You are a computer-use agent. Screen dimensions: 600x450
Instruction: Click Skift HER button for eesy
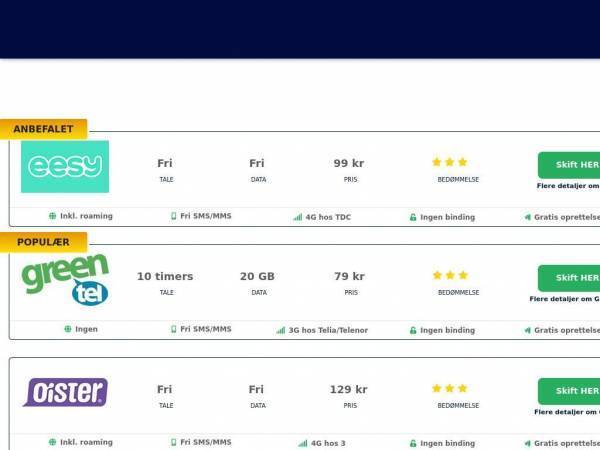(x=569, y=165)
